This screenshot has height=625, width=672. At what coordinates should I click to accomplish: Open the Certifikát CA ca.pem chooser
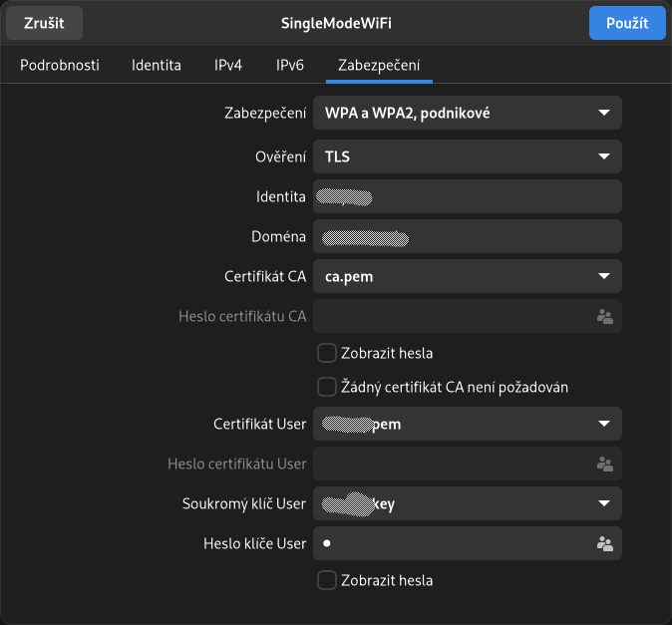(467, 276)
